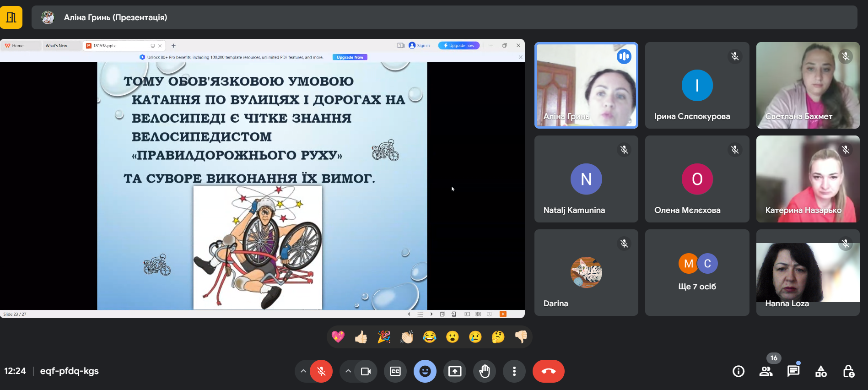
Task: Click the Upgrade Now banner button
Action: pos(350,57)
